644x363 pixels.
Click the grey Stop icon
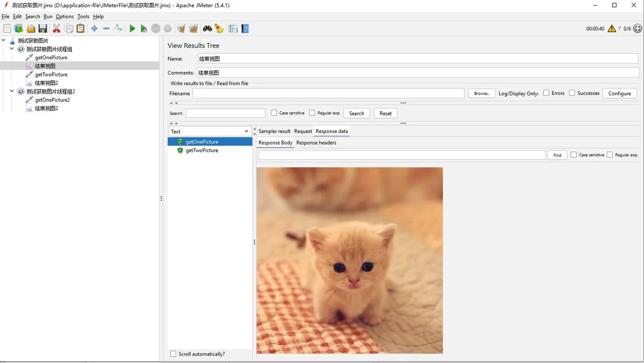pos(156,29)
